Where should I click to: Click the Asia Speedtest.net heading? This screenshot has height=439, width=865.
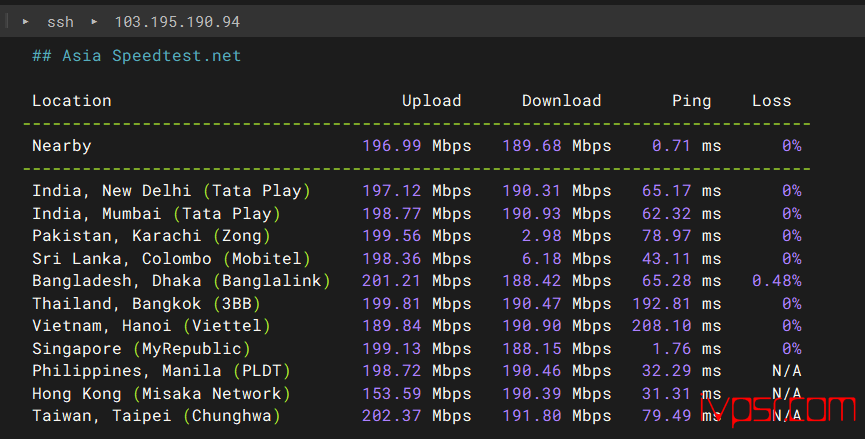tap(136, 56)
